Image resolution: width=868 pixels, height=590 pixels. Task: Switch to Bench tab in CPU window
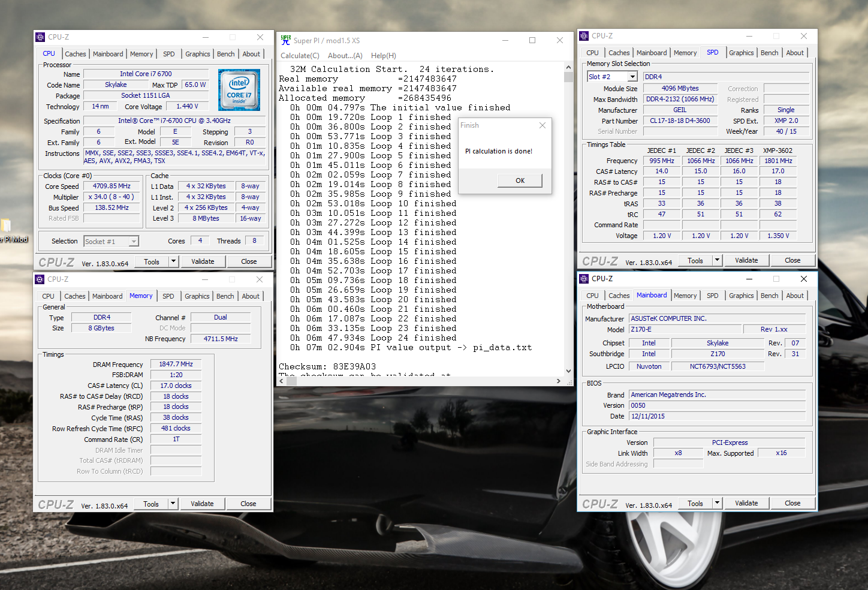pos(226,54)
